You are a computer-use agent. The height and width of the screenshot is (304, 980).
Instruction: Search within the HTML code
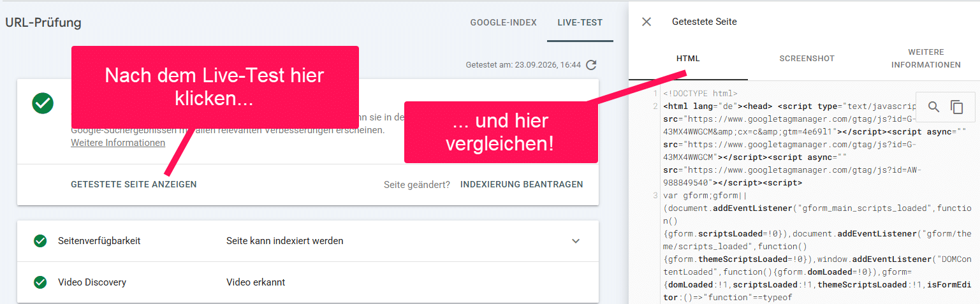[x=933, y=107]
